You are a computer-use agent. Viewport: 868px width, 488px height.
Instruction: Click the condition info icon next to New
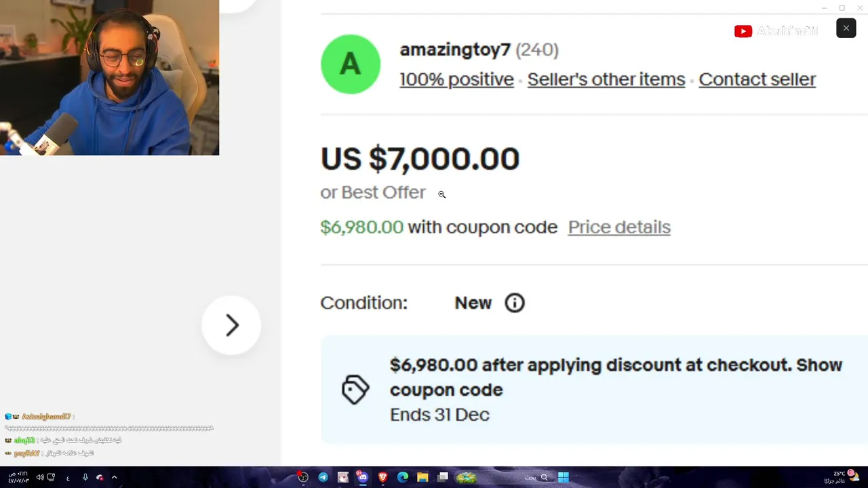point(515,303)
